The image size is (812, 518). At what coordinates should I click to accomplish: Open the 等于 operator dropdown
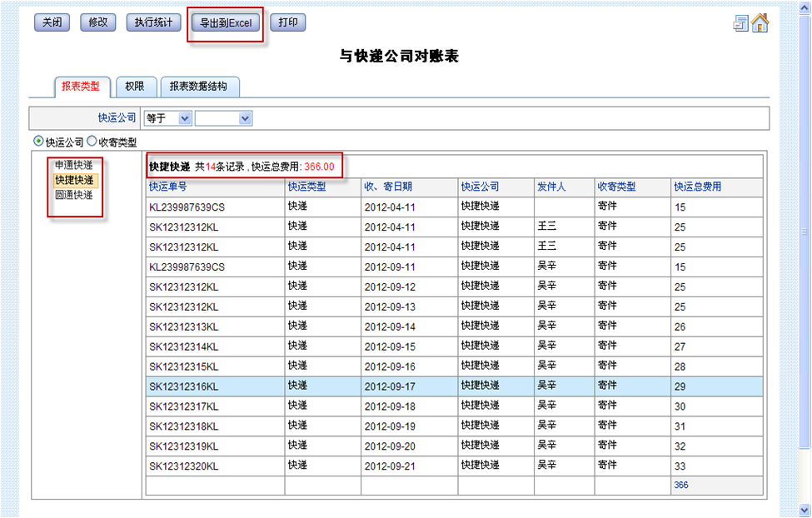(x=167, y=118)
